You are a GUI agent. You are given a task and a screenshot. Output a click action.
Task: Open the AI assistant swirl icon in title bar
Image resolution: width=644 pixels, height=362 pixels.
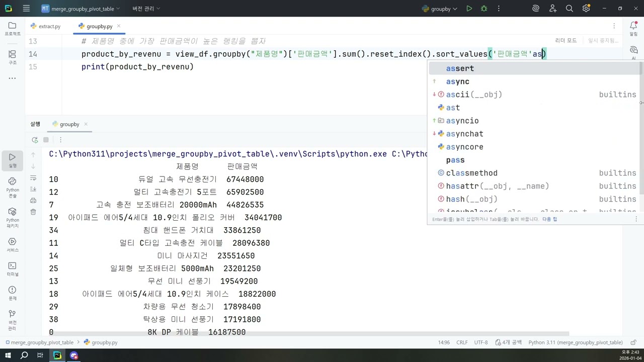tap(536, 9)
